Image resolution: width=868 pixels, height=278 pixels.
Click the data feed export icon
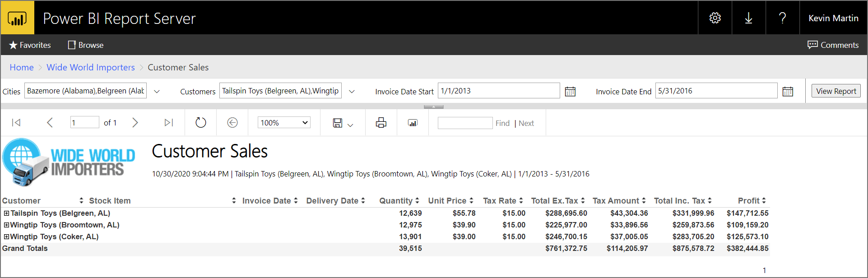click(x=413, y=123)
